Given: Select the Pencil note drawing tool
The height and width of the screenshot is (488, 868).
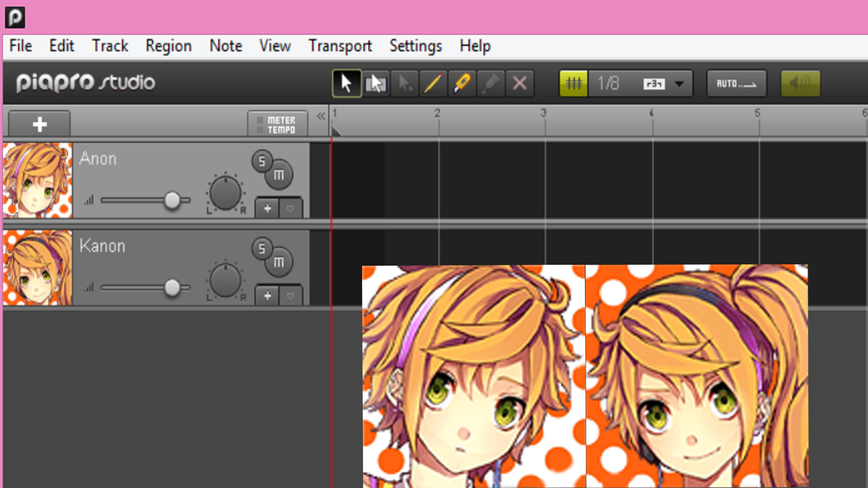Looking at the screenshot, I should (x=433, y=83).
